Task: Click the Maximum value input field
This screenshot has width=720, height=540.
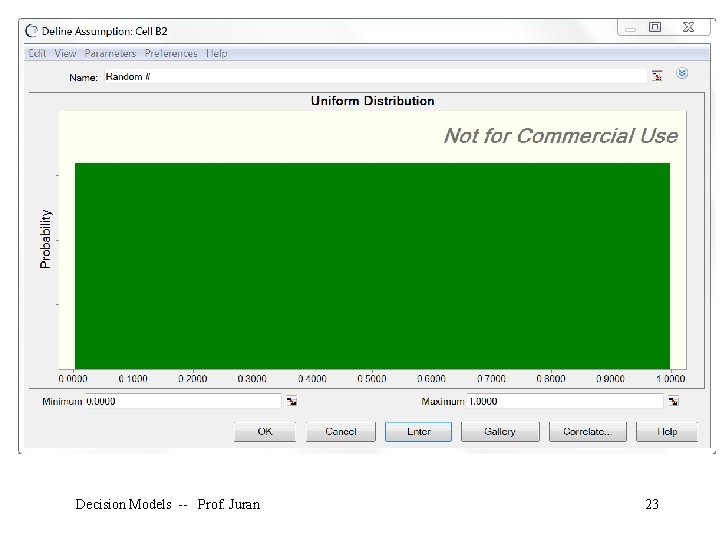Action: pos(565,401)
